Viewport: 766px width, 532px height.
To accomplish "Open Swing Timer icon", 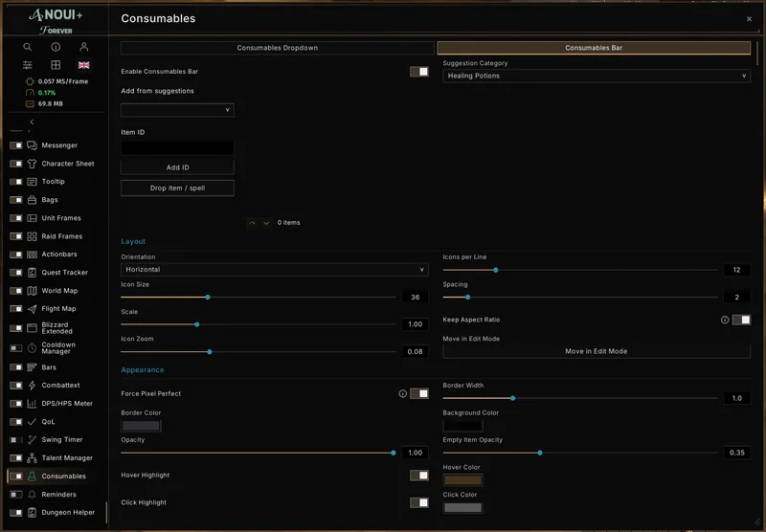I will click(x=32, y=440).
